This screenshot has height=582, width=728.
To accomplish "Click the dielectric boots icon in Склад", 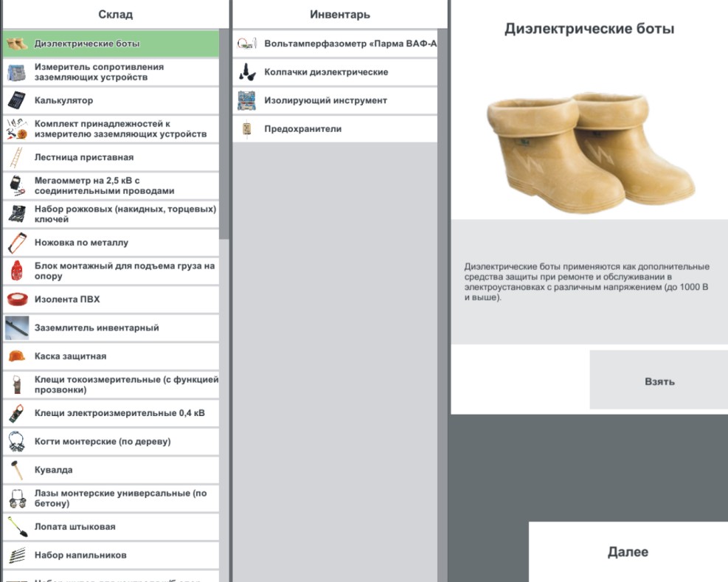I will coord(16,44).
